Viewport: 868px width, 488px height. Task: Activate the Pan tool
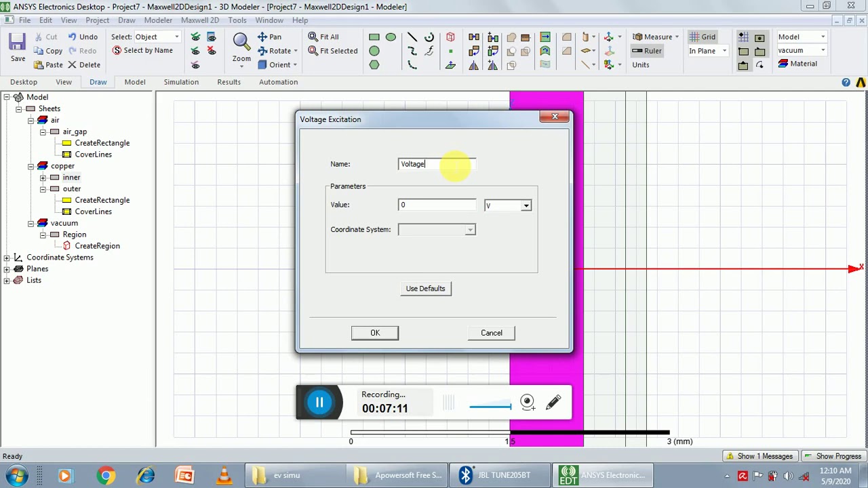point(269,37)
